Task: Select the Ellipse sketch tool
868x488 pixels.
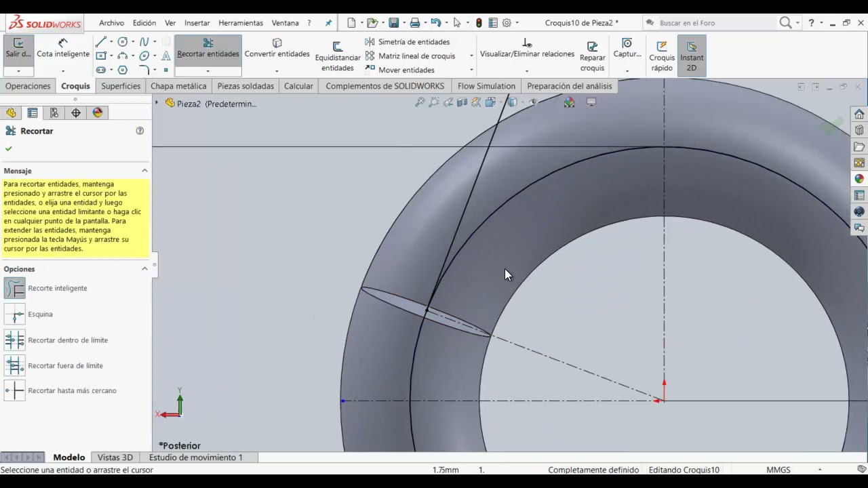Action: [x=144, y=56]
